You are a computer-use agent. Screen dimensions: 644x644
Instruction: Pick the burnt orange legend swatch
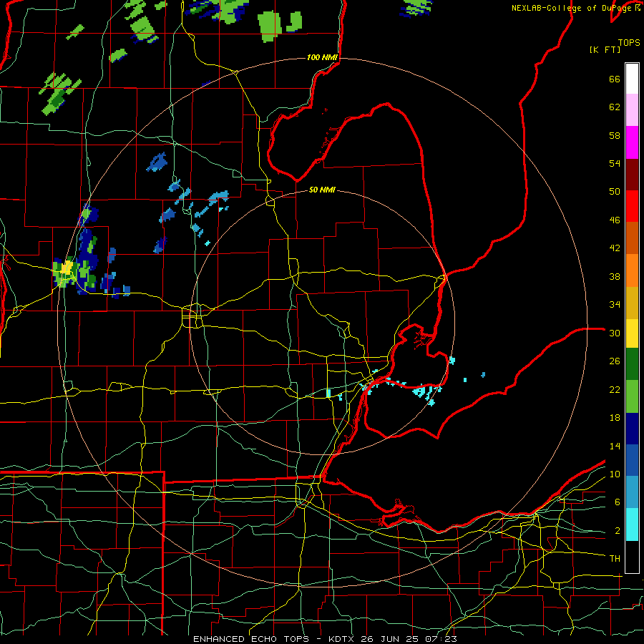click(632, 238)
